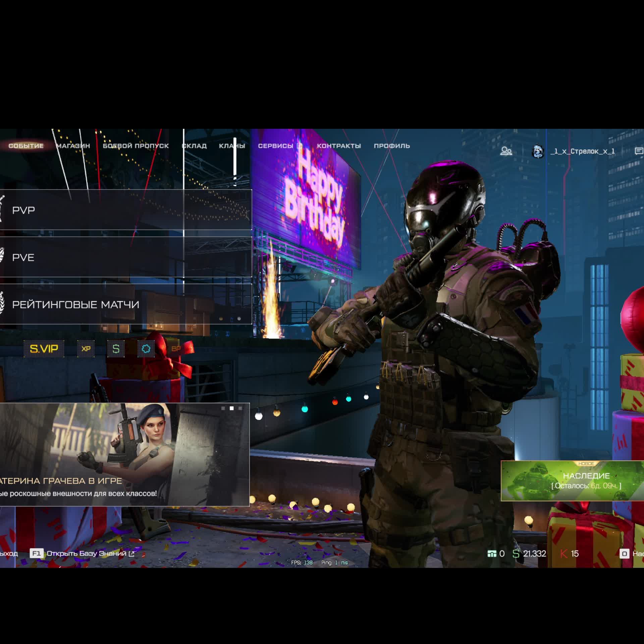
Task: Open the Рейтинговые матчи panel
Action: pyautogui.click(x=126, y=305)
